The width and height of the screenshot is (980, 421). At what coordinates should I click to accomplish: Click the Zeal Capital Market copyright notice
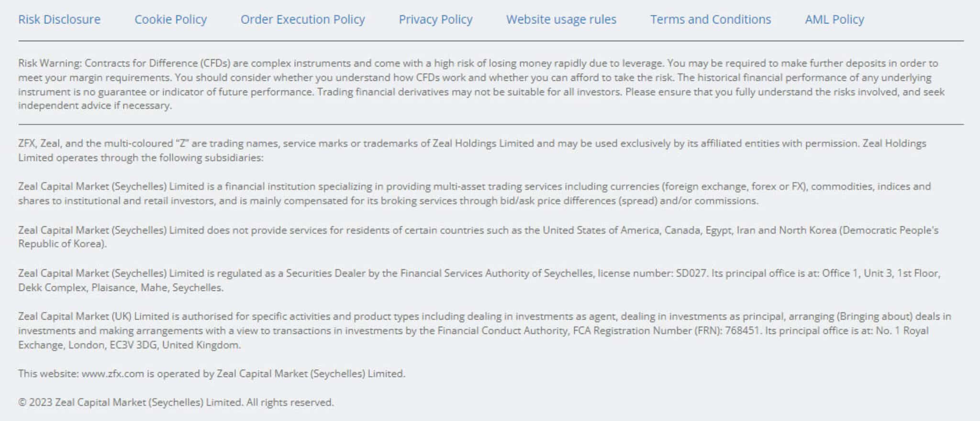tap(176, 402)
